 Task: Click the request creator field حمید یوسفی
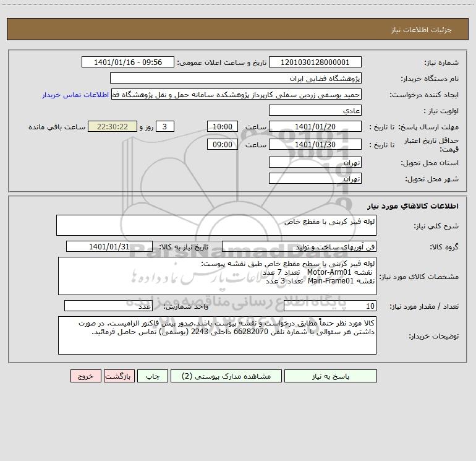click(x=236, y=95)
